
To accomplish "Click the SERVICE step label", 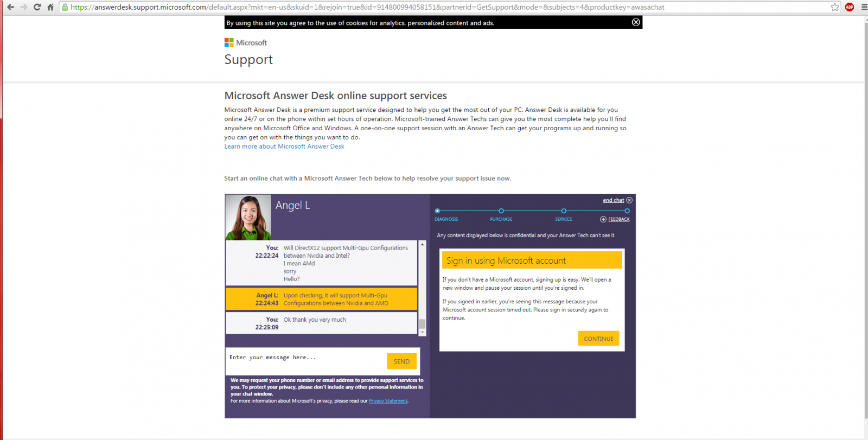I will pyautogui.click(x=563, y=219).
